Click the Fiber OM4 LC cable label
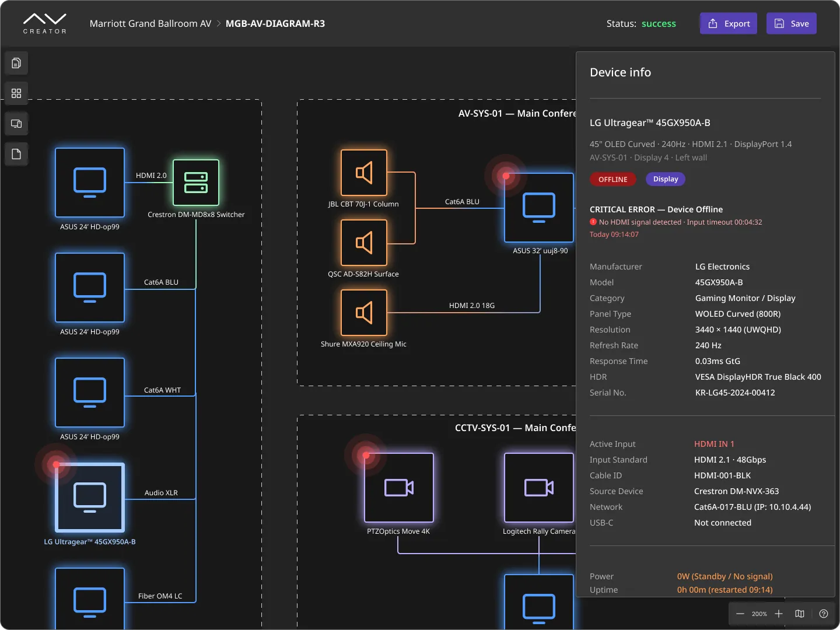Image resolution: width=840 pixels, height=630 pixels. [160, 596]
